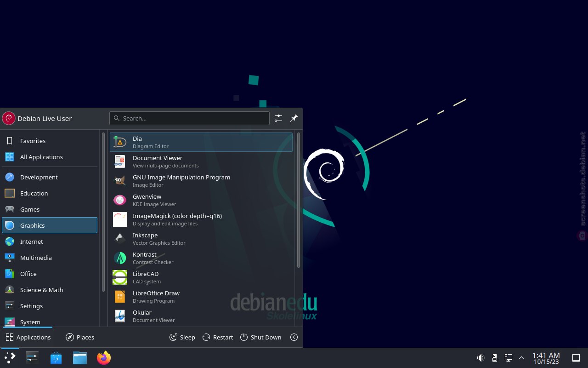Switch to the Applications tab

(x=28, y=337)
